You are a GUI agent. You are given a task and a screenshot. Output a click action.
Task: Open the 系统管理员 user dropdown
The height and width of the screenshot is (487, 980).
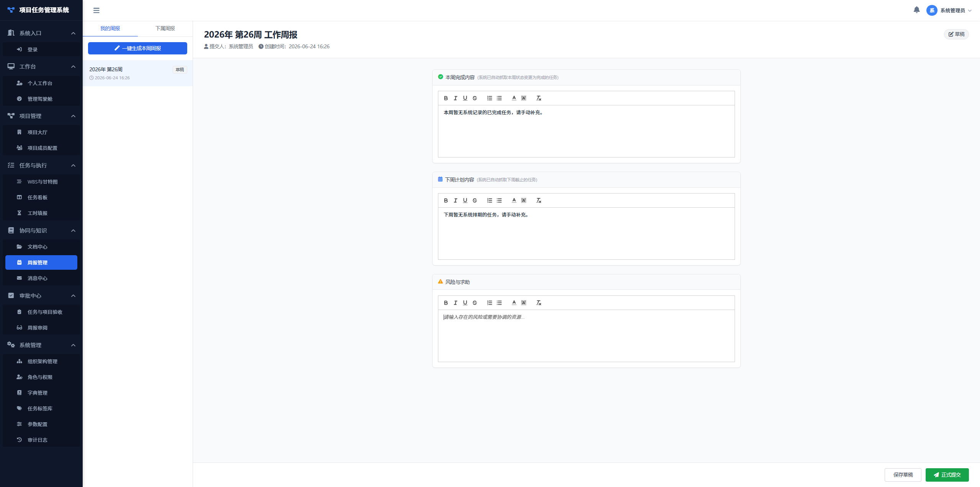[949, 10]
